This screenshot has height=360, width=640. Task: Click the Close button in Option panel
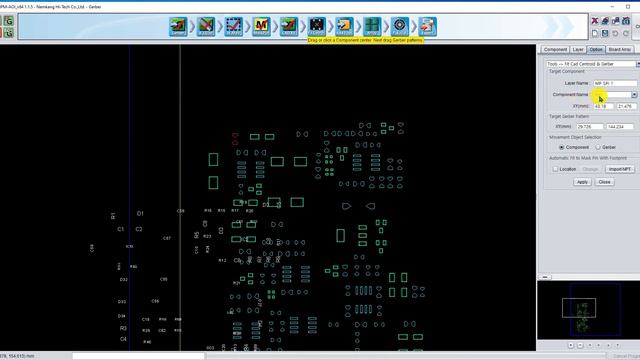coord(604,182)
